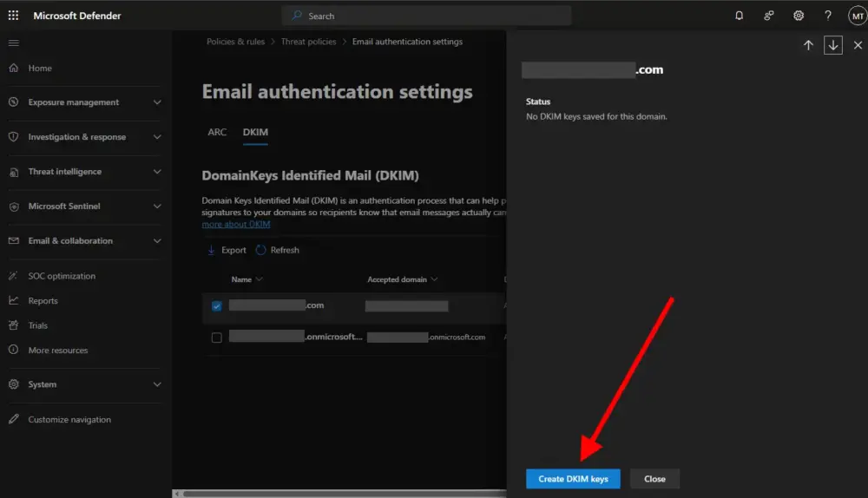Click the Refresh circular icon
868x498 pixels.
click(x=260, y=250)
